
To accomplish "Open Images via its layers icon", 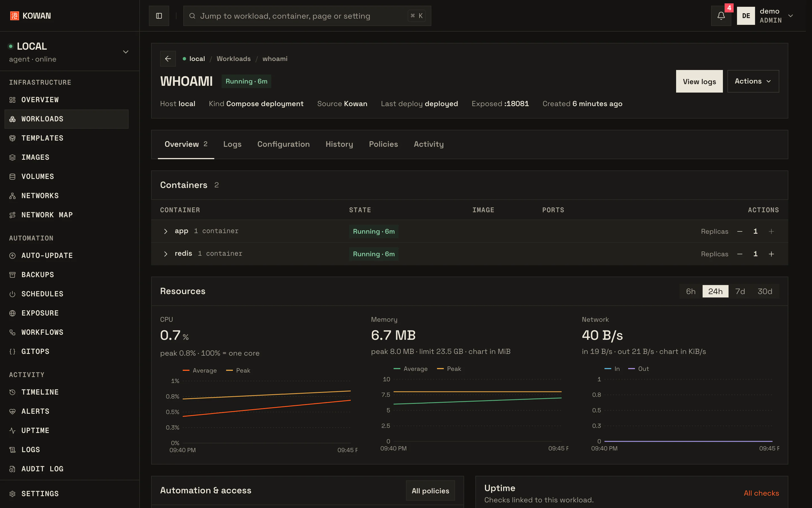I will [x=12, y=157].
